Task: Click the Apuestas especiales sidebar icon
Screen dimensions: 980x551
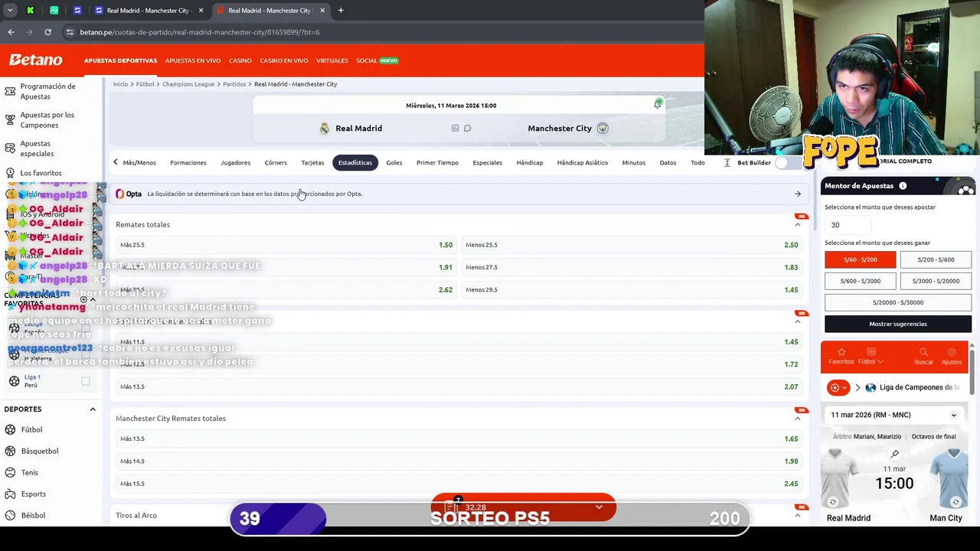Action: [10, 148]
